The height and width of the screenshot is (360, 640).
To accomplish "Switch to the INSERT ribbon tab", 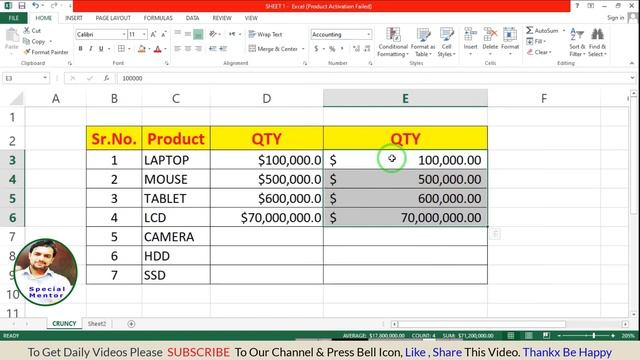I will 73,18.
